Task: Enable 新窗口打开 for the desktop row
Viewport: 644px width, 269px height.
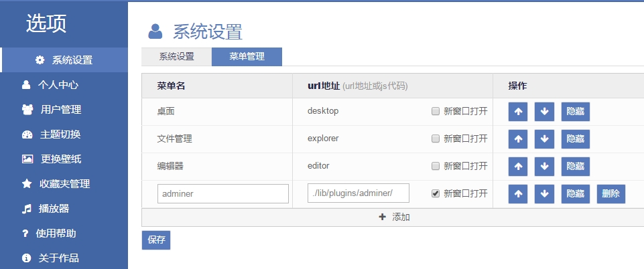Action: coord(436,111)
